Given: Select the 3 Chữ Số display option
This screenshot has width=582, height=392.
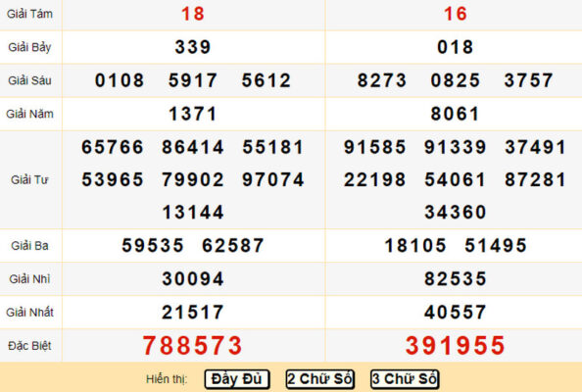Looking at the screenshot, I should point(405,379).
